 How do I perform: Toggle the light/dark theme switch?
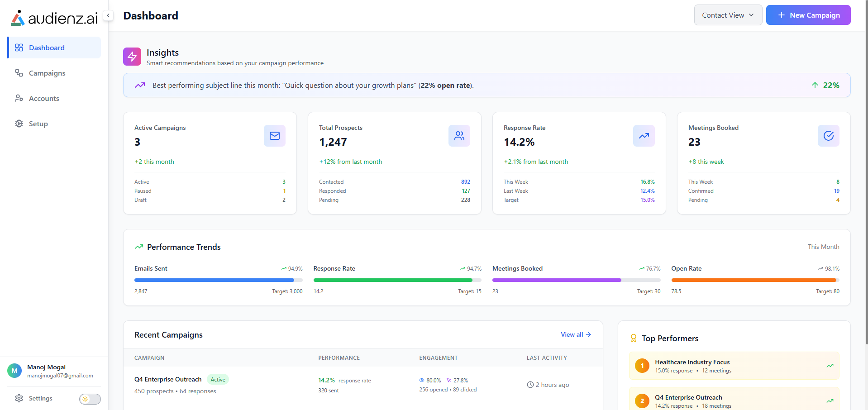pos(90,399)
